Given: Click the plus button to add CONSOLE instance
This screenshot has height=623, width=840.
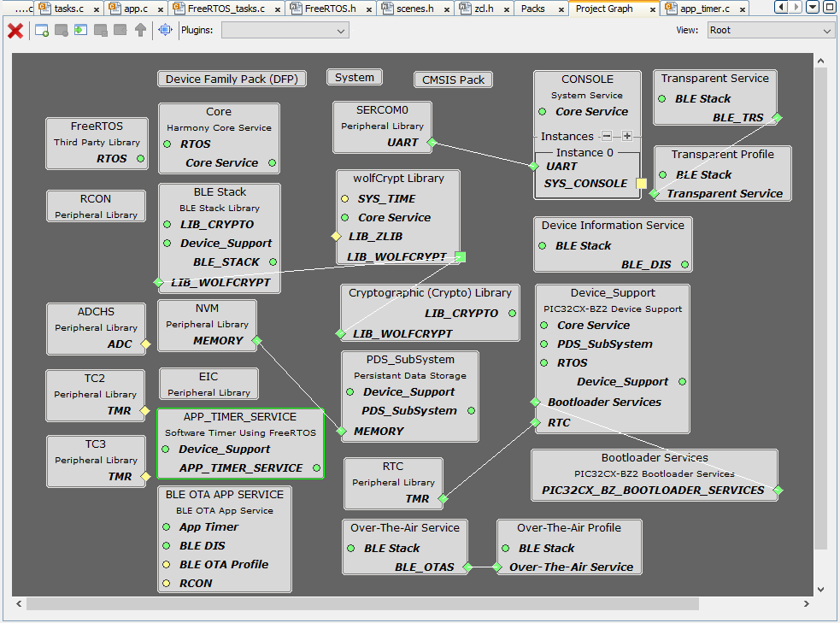Looking at the screenshot, I should (x=627, y=136).
